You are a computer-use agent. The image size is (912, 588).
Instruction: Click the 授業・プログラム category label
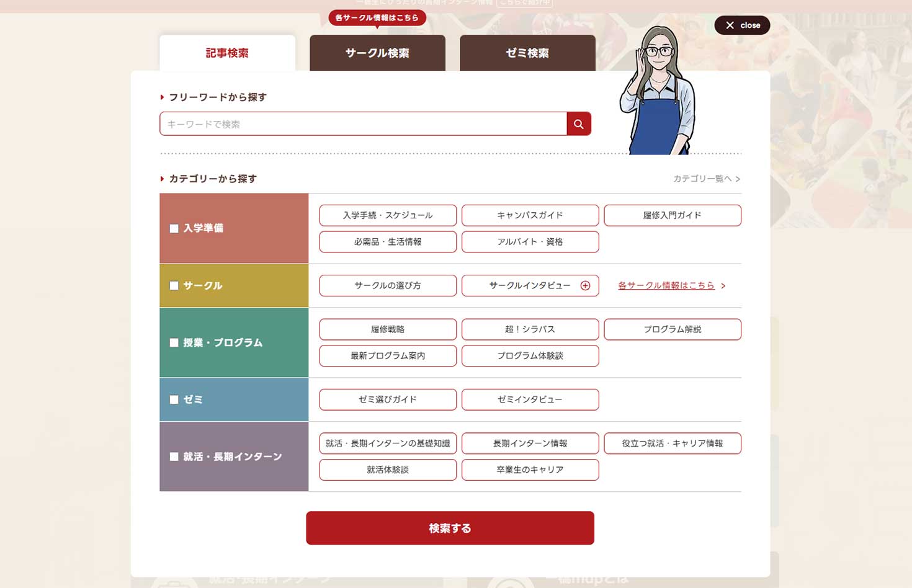(x=223, y=342)
